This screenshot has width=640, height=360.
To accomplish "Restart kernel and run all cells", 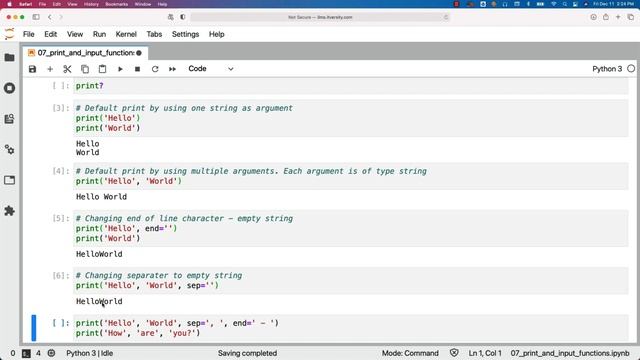I will tap(173, 69).
